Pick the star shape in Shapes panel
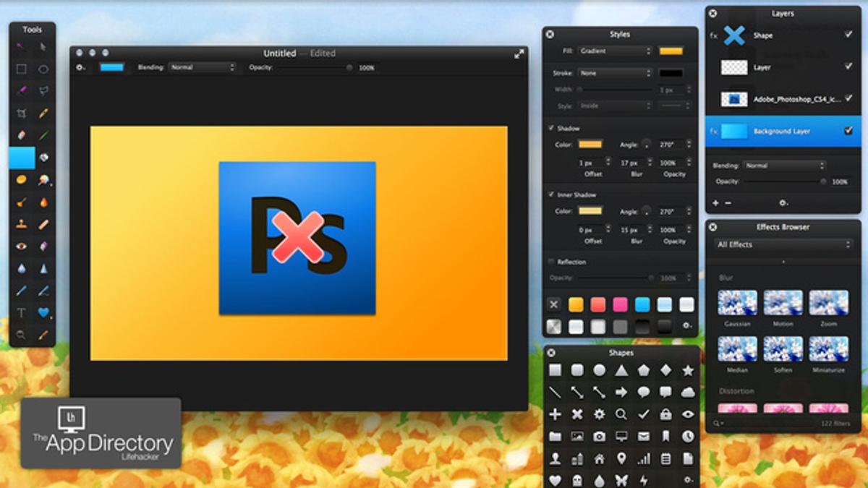868x488 pixels. pos(688,370)
